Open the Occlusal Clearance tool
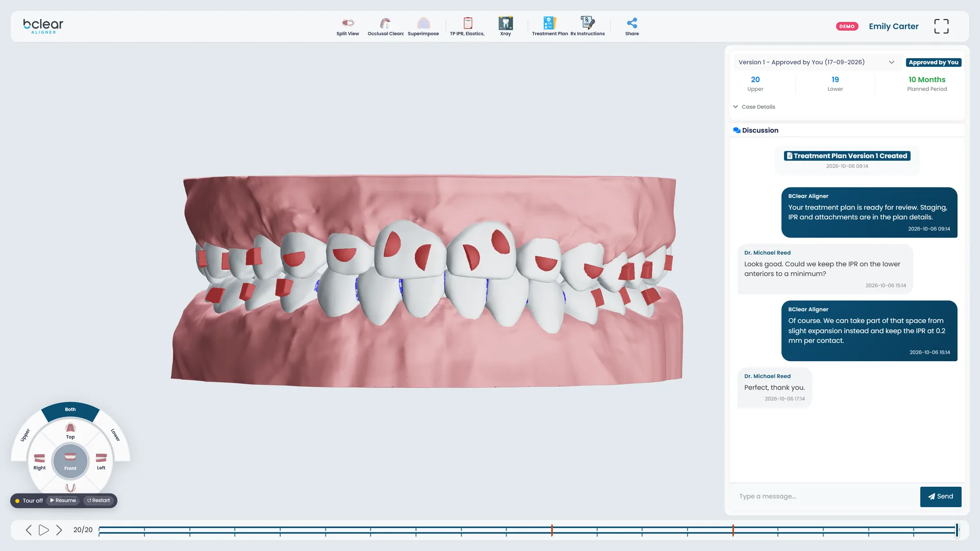Image resolution: width=980 pixels, height=551 pixels. click(385, 27)
